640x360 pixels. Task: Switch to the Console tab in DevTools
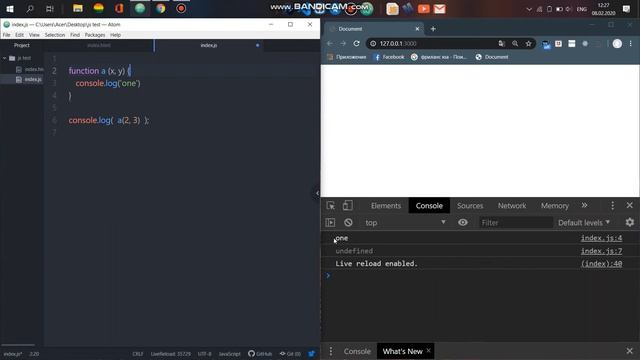pyautogui.click(x=429, y=206)
